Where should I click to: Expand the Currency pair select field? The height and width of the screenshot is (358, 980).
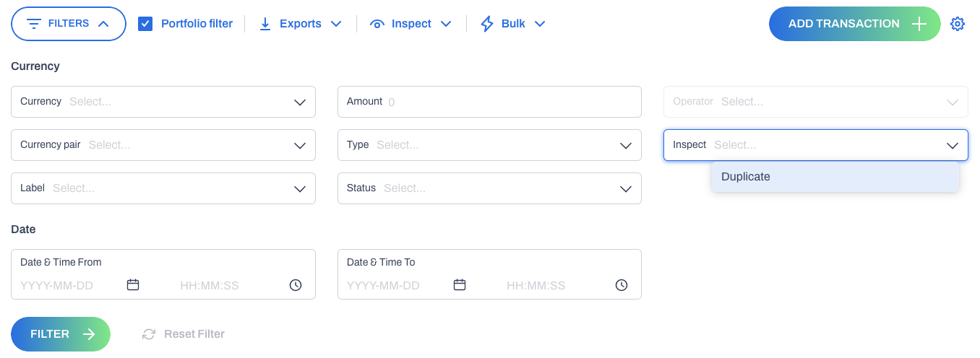pyautogui.click(x=163, y=145)
